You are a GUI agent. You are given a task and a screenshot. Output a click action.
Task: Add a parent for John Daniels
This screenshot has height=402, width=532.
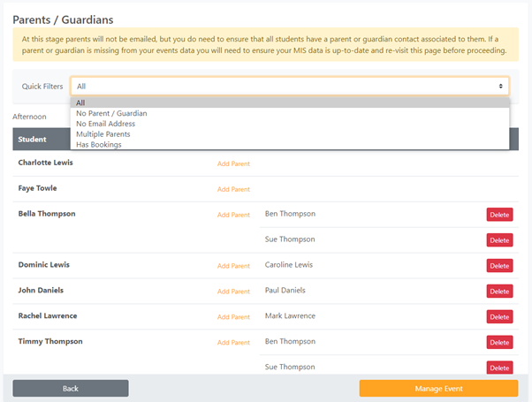coord(233,292)
